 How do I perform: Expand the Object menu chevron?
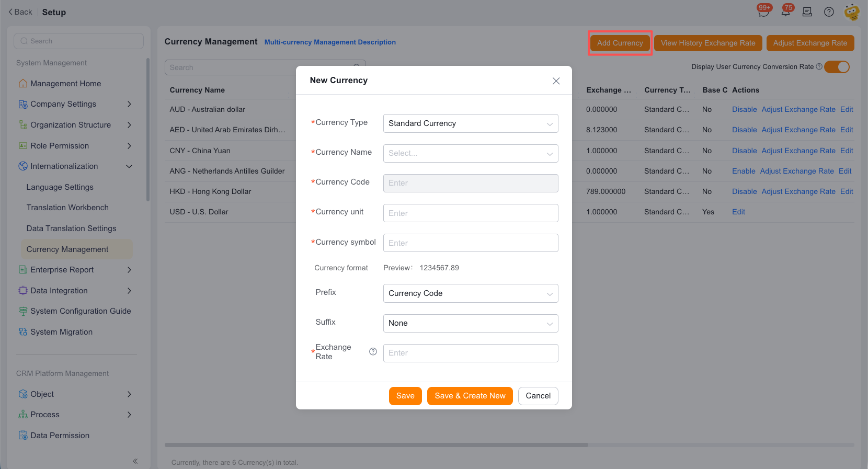129,394
